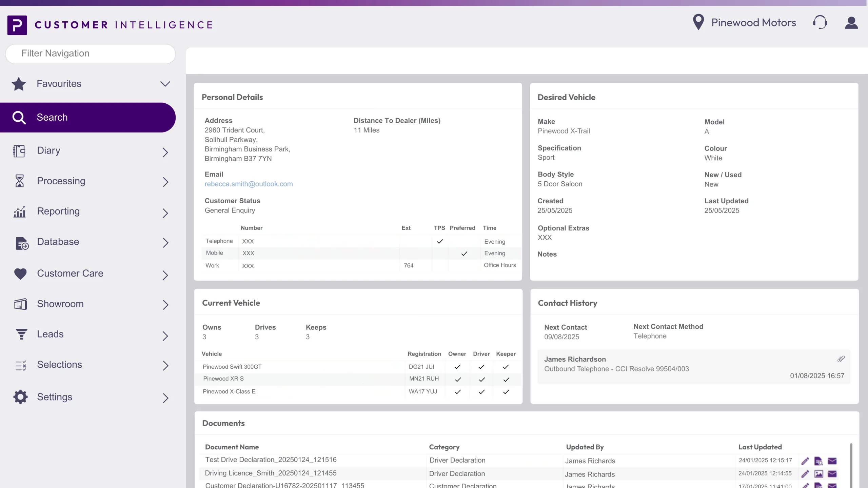The image size is (868, 488).
Task: Expand the Processing chevron
Action: (165, 182)
